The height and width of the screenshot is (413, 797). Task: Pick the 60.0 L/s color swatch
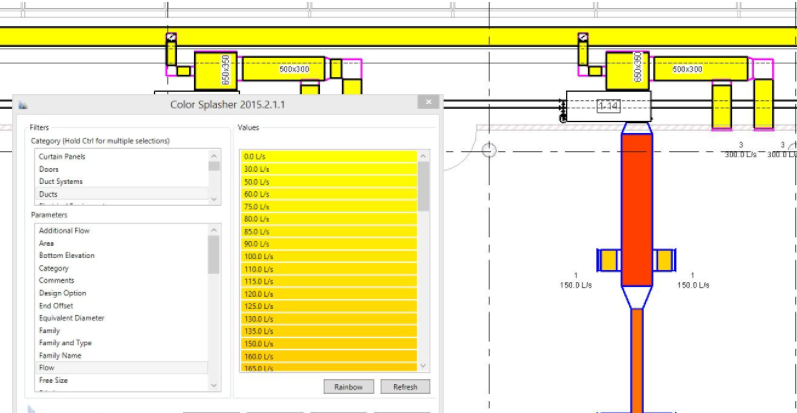[329, 194]
